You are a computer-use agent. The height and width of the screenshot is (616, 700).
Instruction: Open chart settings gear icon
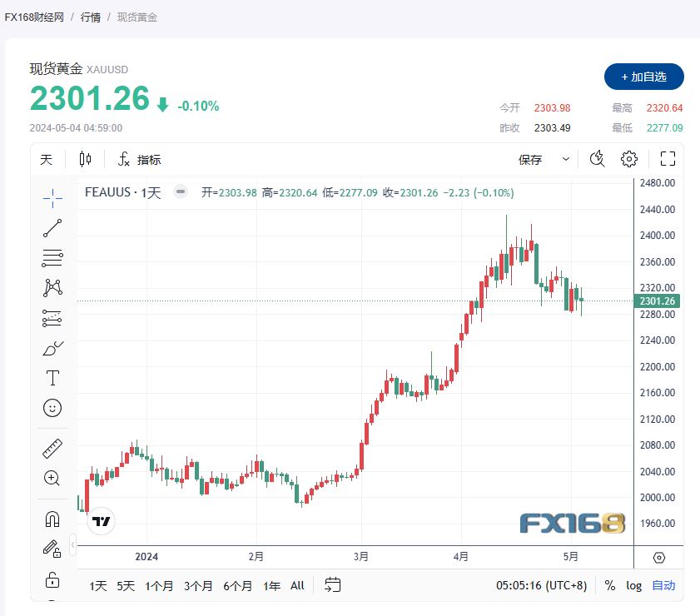point(629,159)
